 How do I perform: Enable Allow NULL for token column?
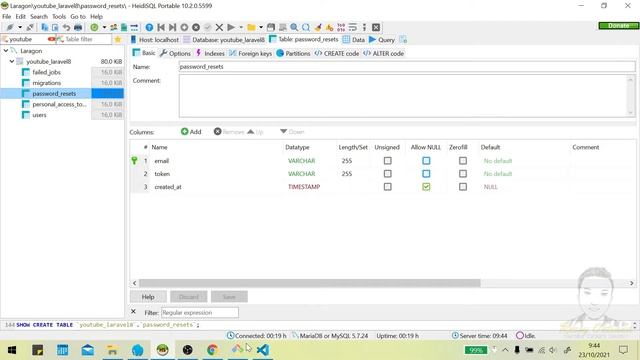[426, 174]
